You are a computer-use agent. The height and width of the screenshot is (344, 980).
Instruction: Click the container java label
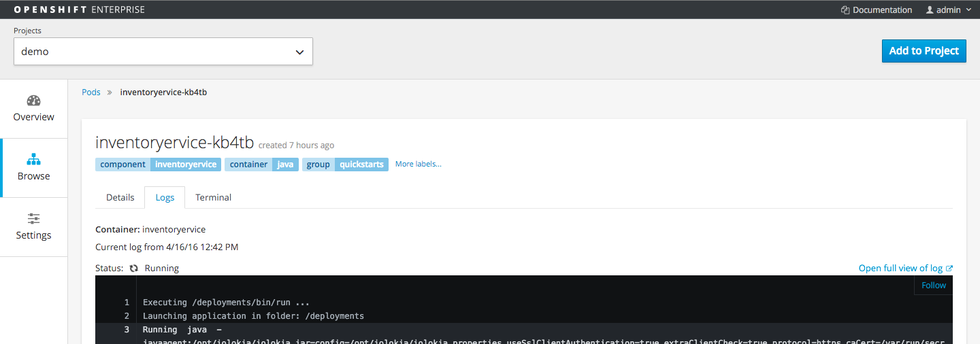[261, 165]
